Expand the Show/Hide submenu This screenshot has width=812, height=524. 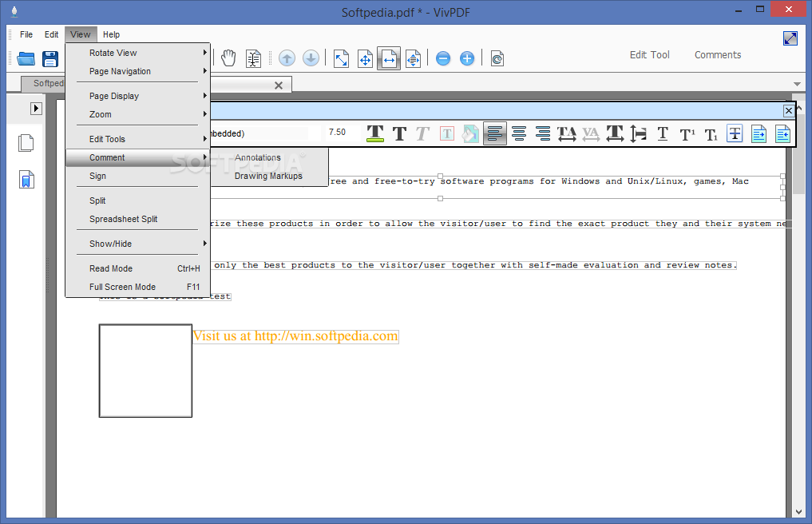tap(138, 244)
